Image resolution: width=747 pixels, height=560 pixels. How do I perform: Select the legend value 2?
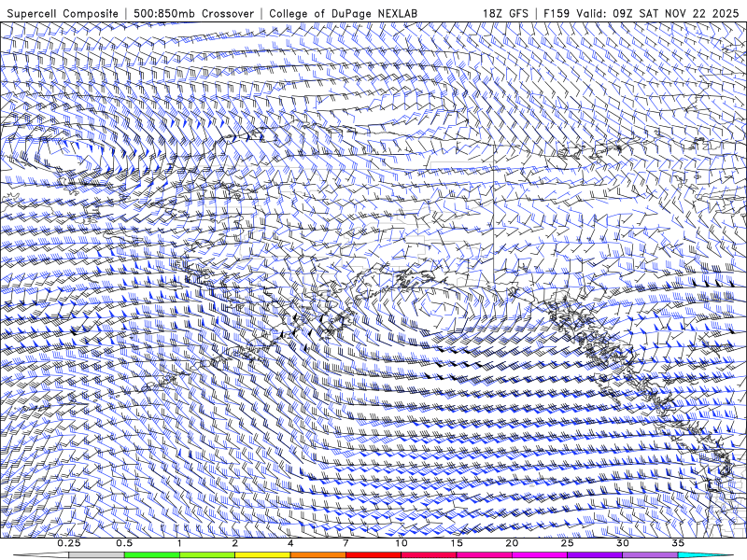pyautogui.click(x=235, y=543)
